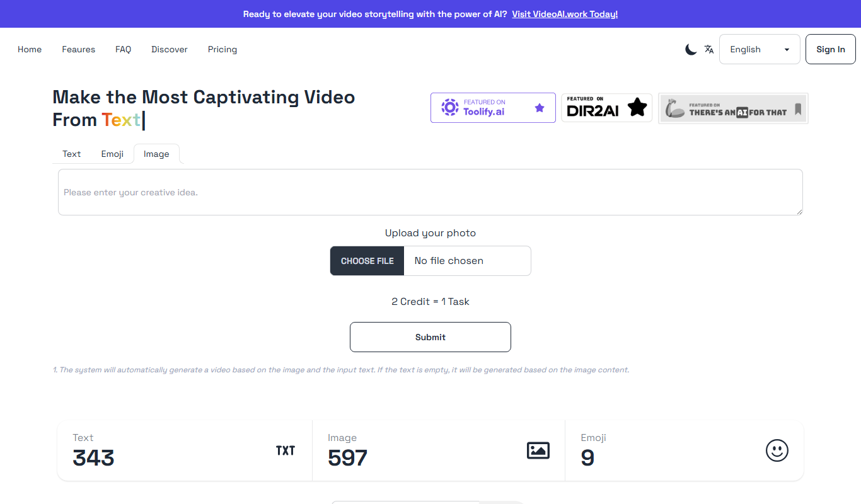This screenshot has width=861, height=504.
Task: Click the TXT icon in Text card
Action: [286, 450]
